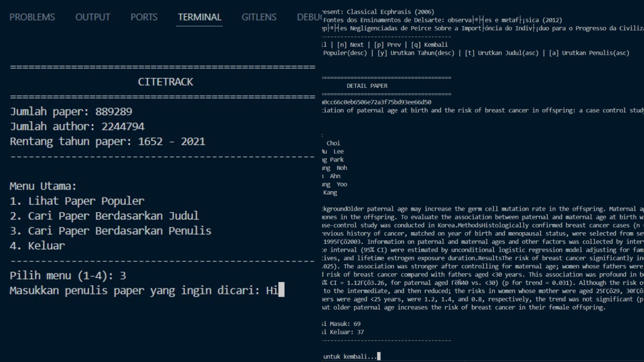Image resolution: width=644 pixels, height=362 pixels.
Task: Select the PORTS tab
Action: click(x=144, y=17)
